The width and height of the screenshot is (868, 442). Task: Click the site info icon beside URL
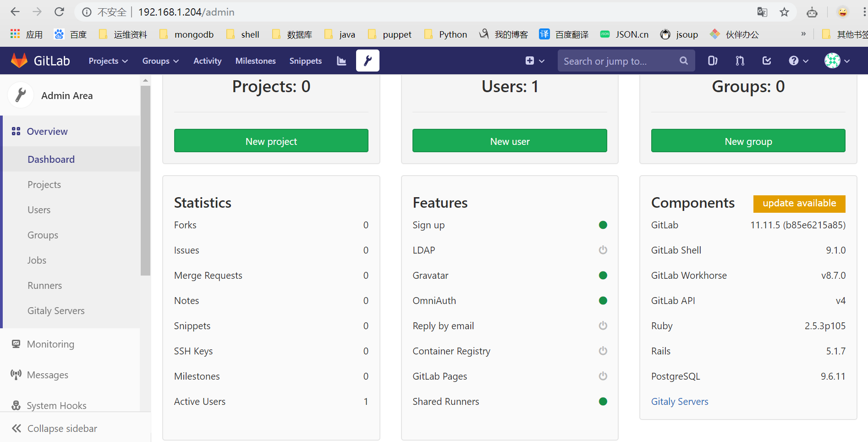[x=87, y=12]
